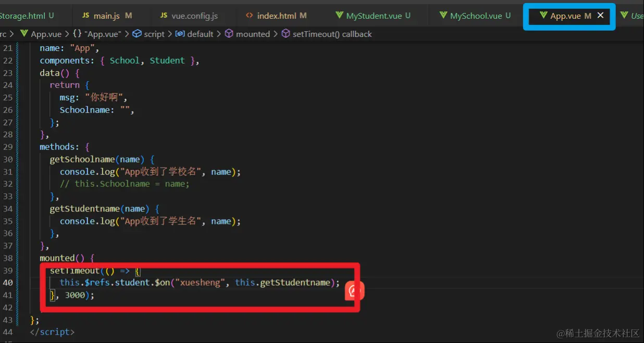
Task: Switch to the index.html tab
Action: [x=276, y=16]
